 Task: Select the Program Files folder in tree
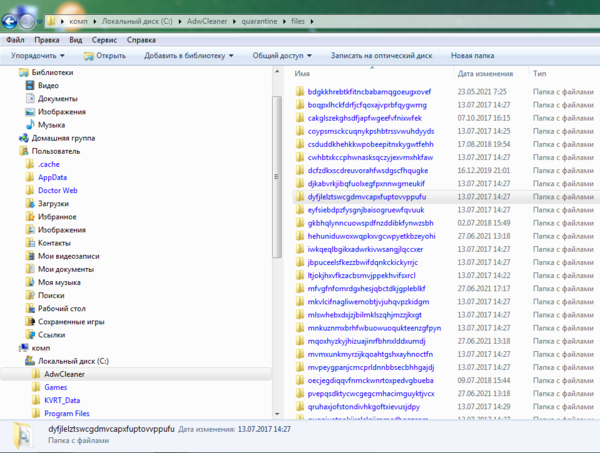coord(67,413)
